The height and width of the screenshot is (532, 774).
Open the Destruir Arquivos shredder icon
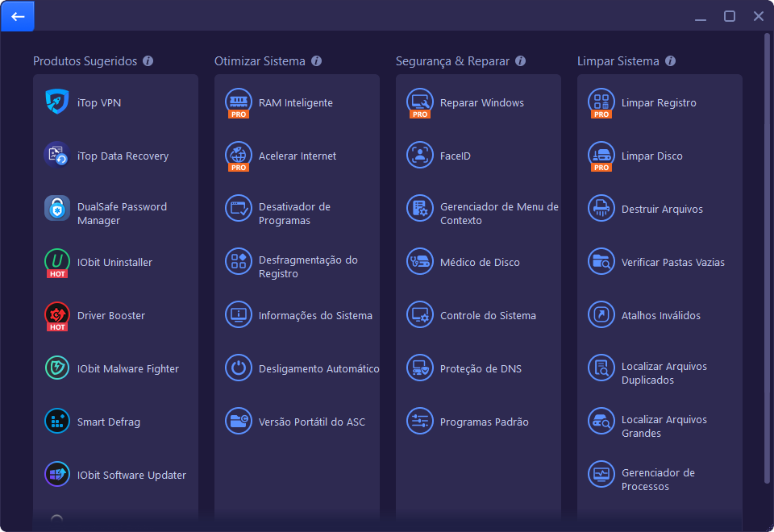click(x=601, y=208)
